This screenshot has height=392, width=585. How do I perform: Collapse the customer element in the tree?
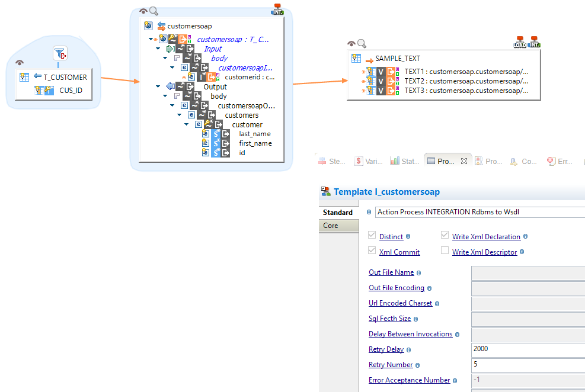tap(186, 124)
